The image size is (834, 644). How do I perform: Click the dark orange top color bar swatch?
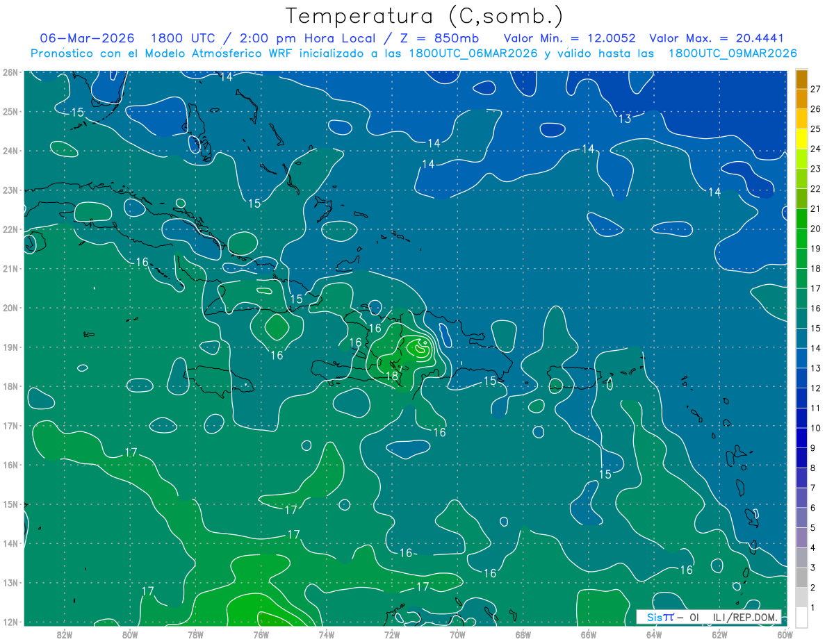[x=801, y=79]
